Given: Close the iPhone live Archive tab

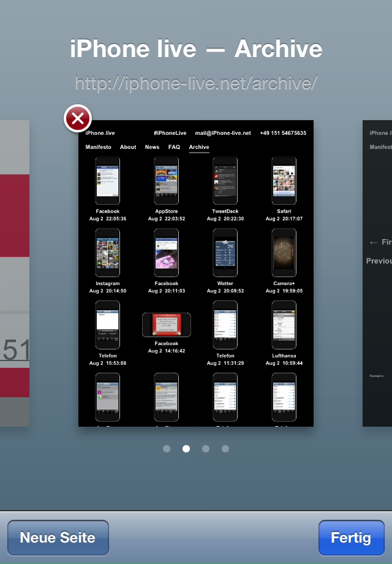Looking at the screenshot, I should 78,118.
